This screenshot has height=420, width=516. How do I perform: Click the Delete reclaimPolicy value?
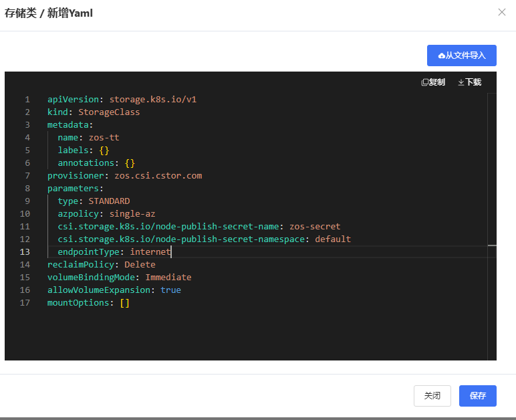(x=140, y=265)
